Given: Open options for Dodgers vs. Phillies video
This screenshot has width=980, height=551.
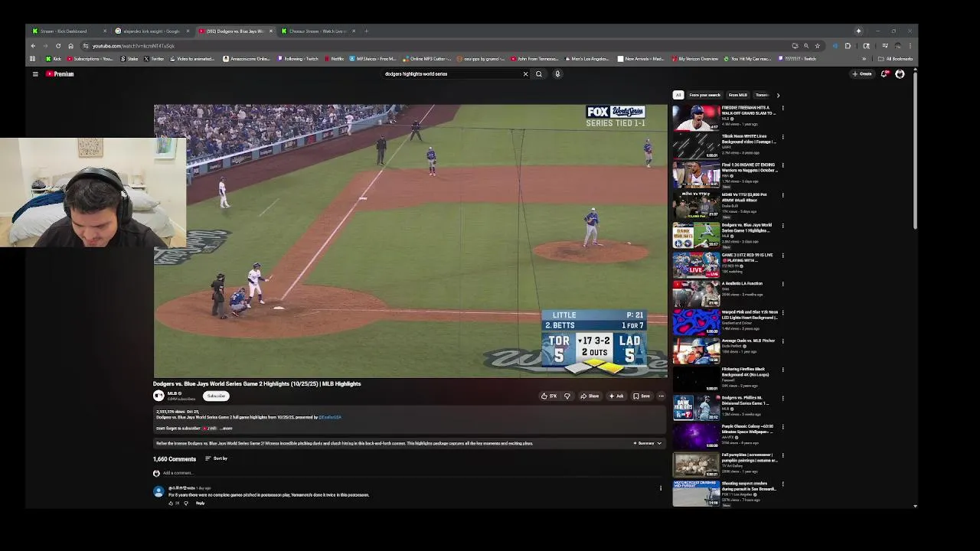Looking at the screenshot, I should pos(782,399).
